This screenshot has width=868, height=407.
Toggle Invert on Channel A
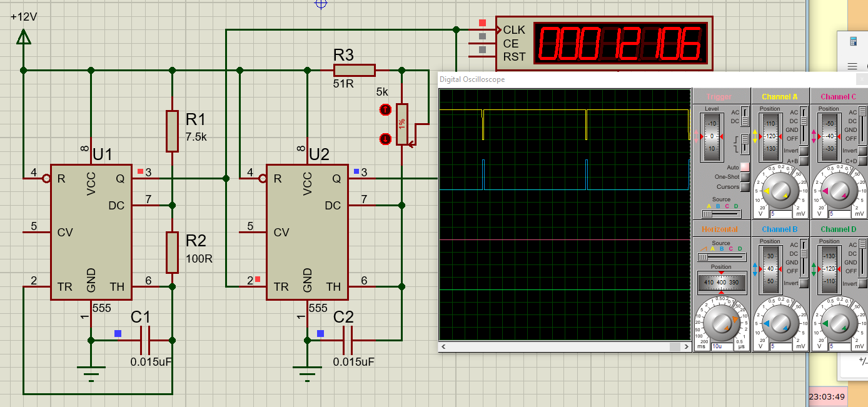pyautogui.click(x=804, y=151)
